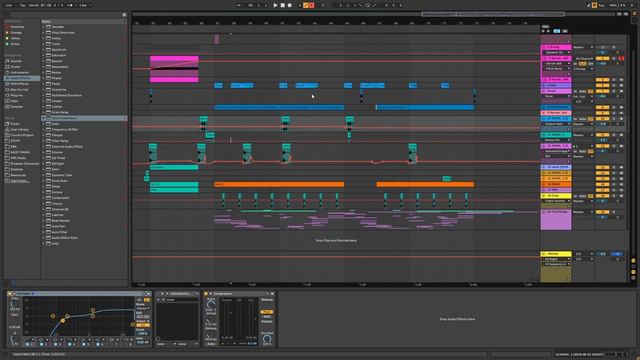Select the Yellow collection
Image resolution: width=640 pixels, height=360 pixels.
16,38
